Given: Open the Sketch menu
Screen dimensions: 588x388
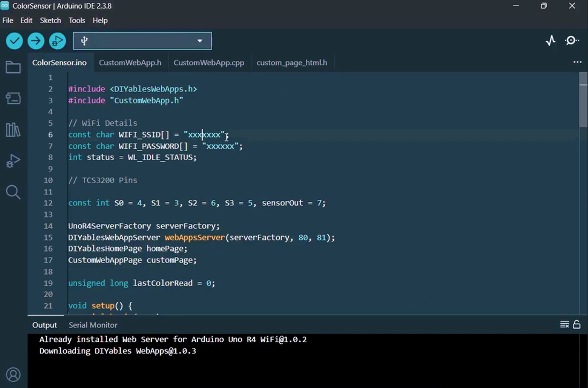Looking at the screenshot, I should [x=51, y=20].
